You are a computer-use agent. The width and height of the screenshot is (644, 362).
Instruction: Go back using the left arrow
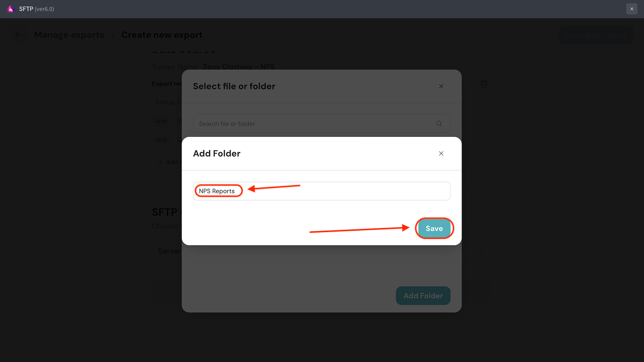[19, 35]
